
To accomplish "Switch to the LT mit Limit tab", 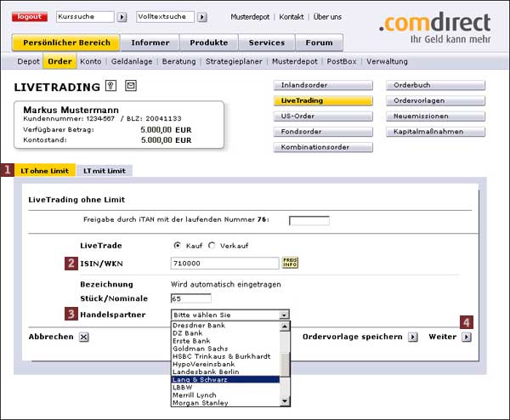I will (105, 171).
